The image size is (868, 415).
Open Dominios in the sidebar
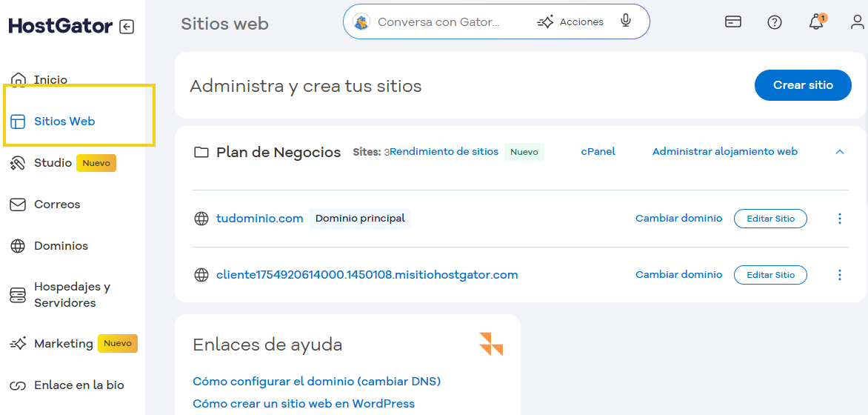61,246
